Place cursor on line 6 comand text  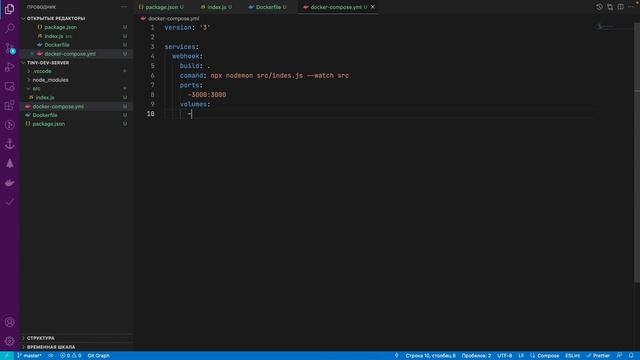tap(264, 76)
